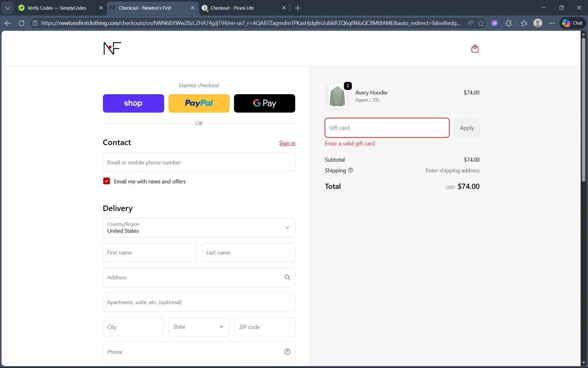View site information lock icon

tap(35, 23)
